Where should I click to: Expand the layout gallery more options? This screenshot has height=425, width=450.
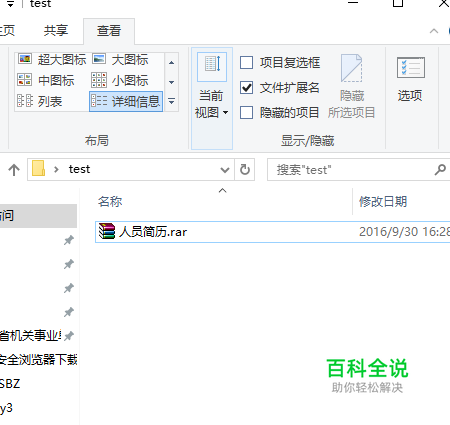(x=171, y=101)
